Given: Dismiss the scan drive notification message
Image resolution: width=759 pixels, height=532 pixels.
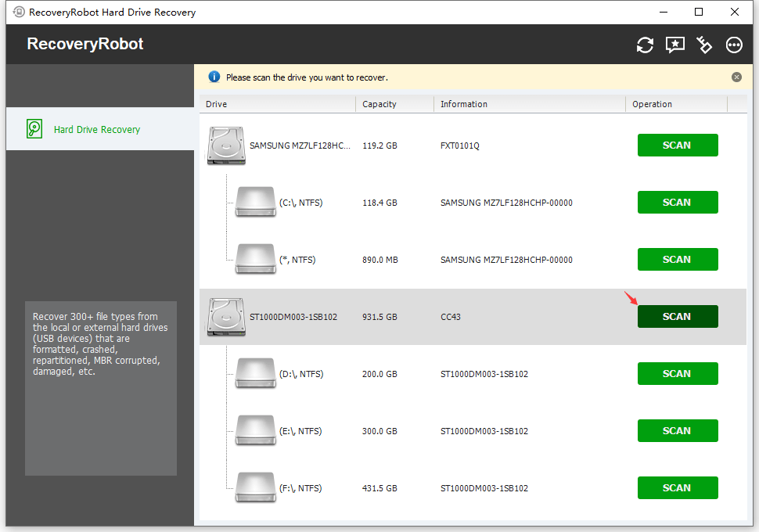Looking at the screenshot, I should tap(736, 77).
